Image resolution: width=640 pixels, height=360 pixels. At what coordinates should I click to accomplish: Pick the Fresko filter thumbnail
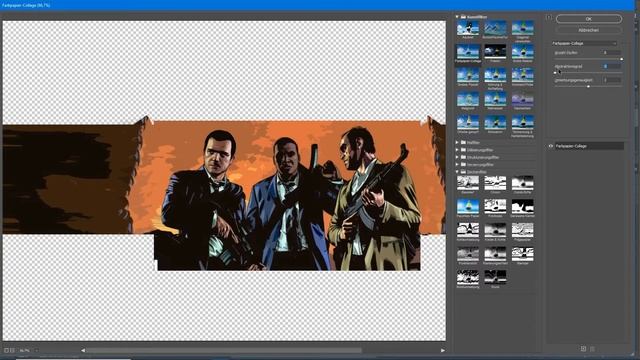pyautogui.click(x=495, y=52)
